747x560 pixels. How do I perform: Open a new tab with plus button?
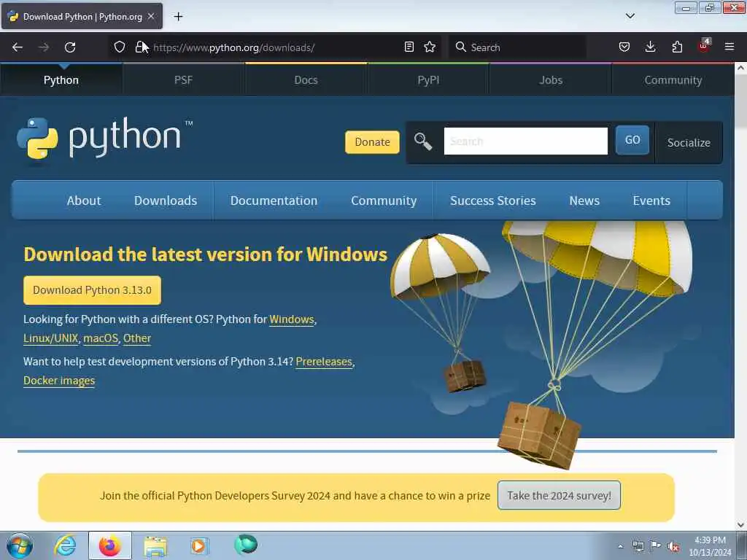point(178,17)
